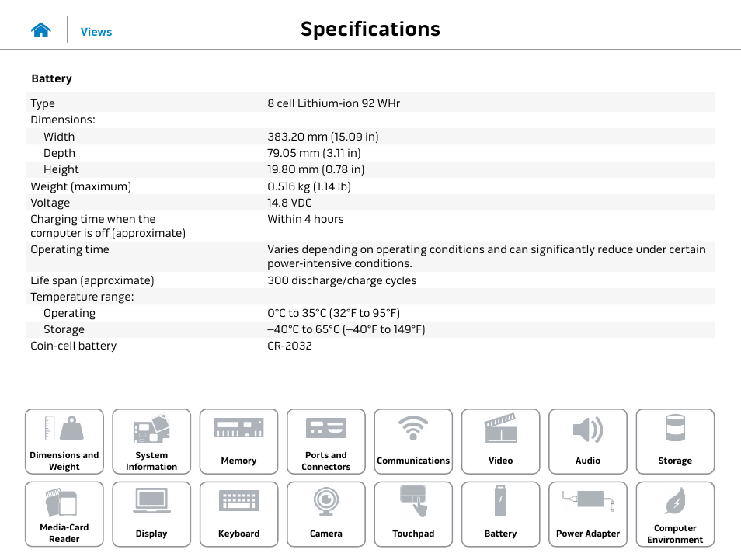
Task: Select the Type row label
Action: pos(43,103)
